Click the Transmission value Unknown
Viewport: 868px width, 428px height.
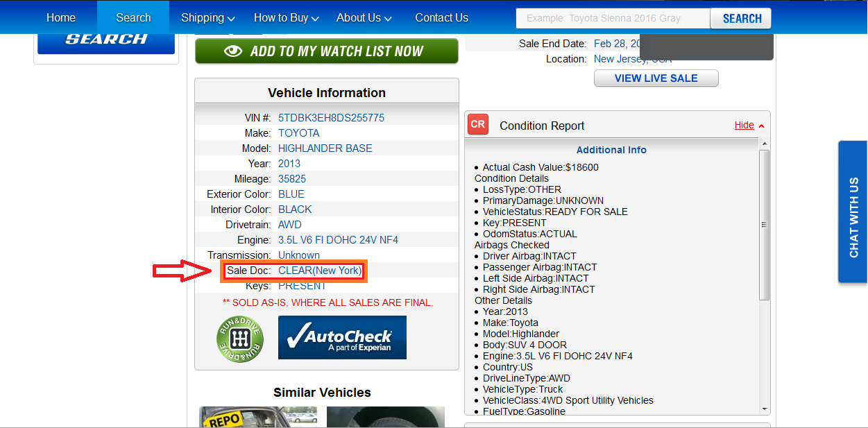[299, 255]
